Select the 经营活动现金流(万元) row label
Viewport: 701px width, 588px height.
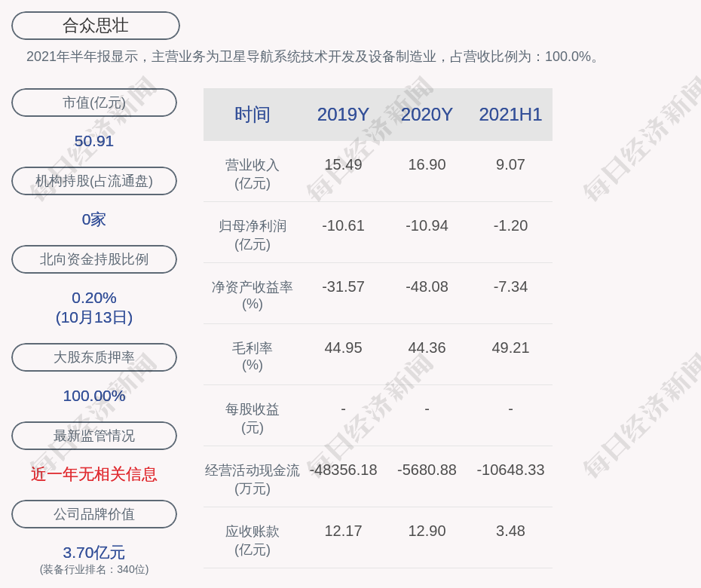click(253, 479)
